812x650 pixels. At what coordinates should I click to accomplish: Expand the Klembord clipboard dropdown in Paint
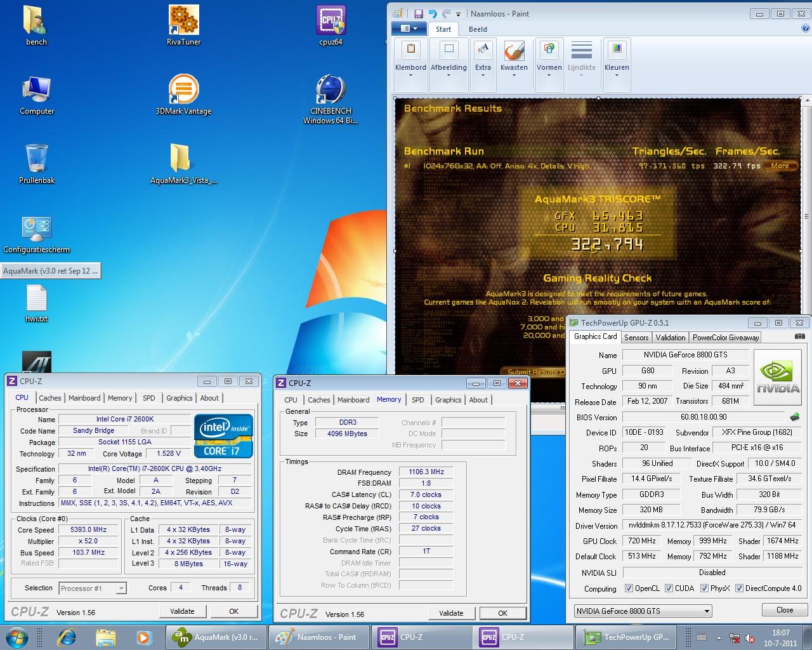410,75
